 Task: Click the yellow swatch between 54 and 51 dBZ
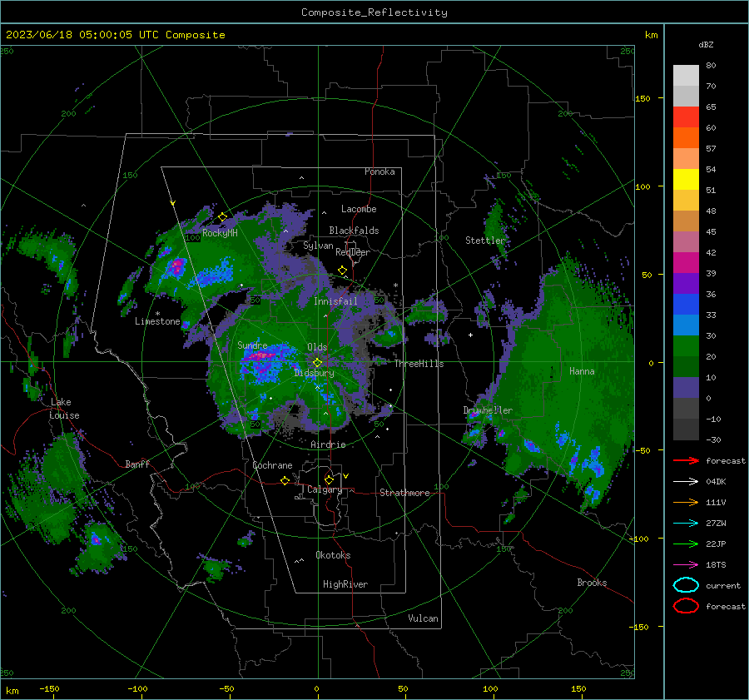[x=686, y=180]
